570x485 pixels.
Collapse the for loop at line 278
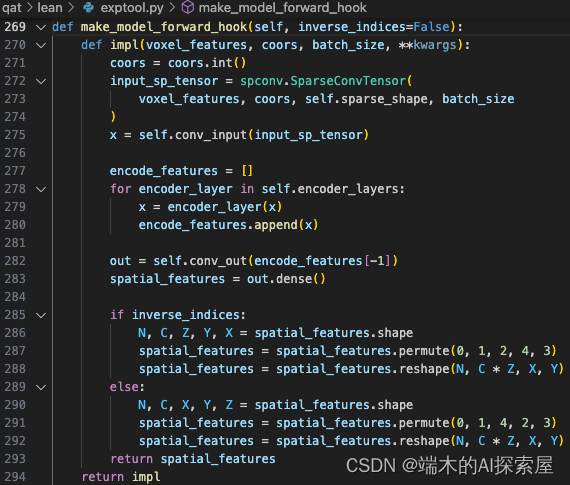coord(41,189)
